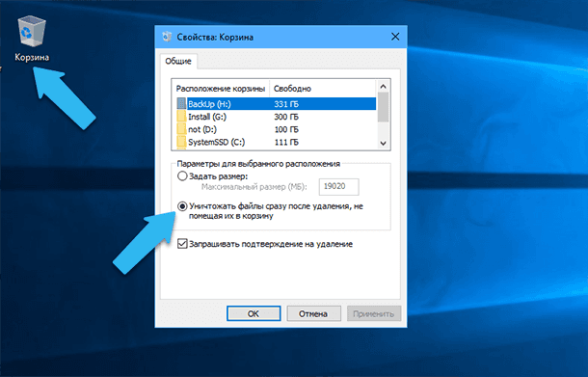Click the Install (G:) folder icon

[181, 117]
